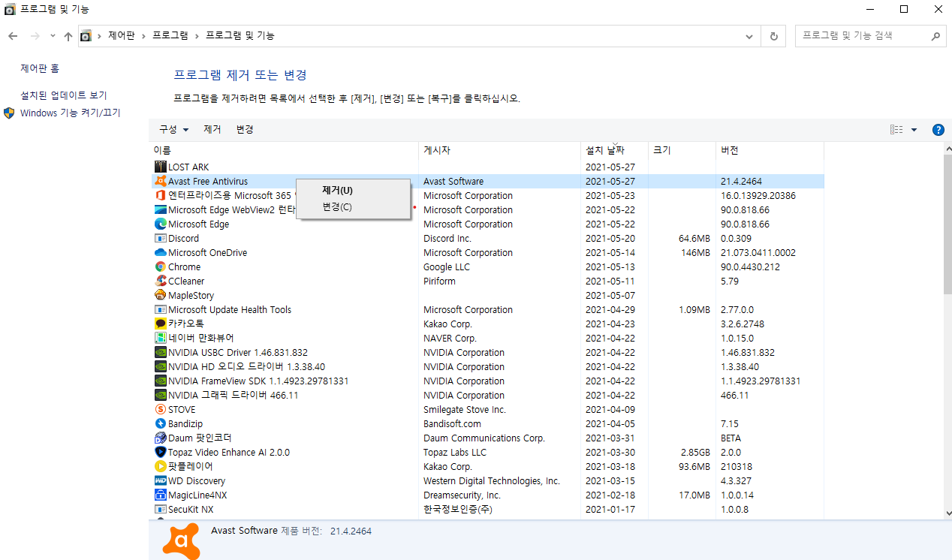This screenshot has width=952, height=560.
Task: Open the help question mark icon
Action: (938, 129)
